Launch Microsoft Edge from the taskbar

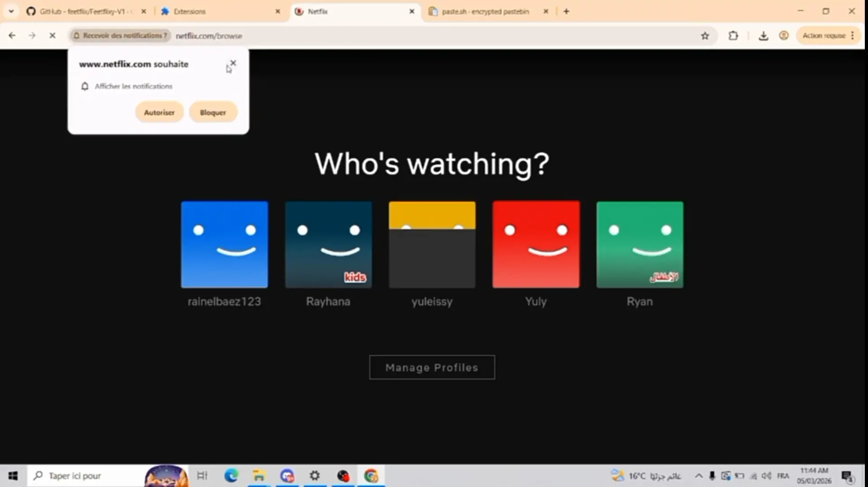coord(231,476)
